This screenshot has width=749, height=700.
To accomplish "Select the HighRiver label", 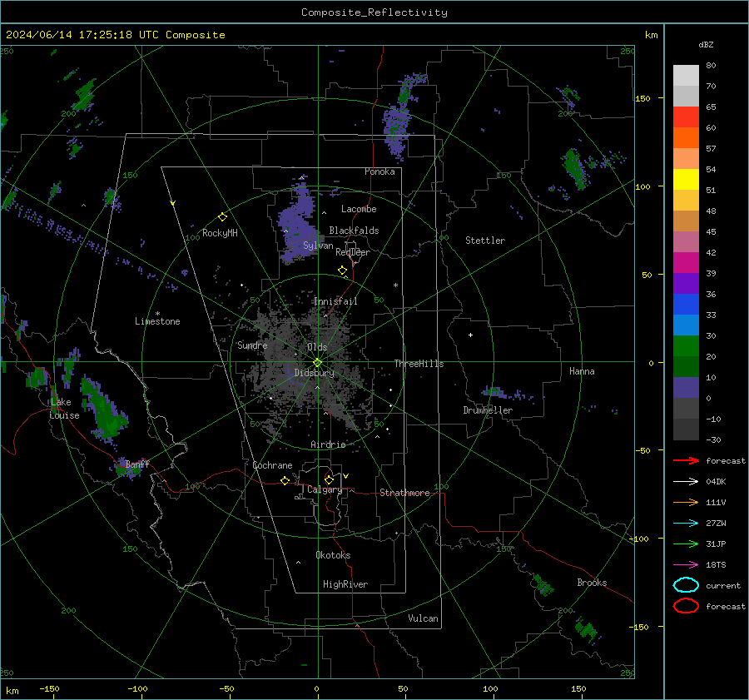I will tap(345, 584).
